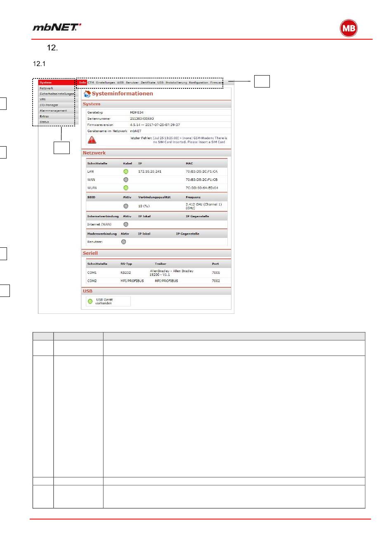Image resolution: width=392 pixels, height=555 pixels.
Task: Open I/O-Manager in the left menu
Action: [57, 105]
